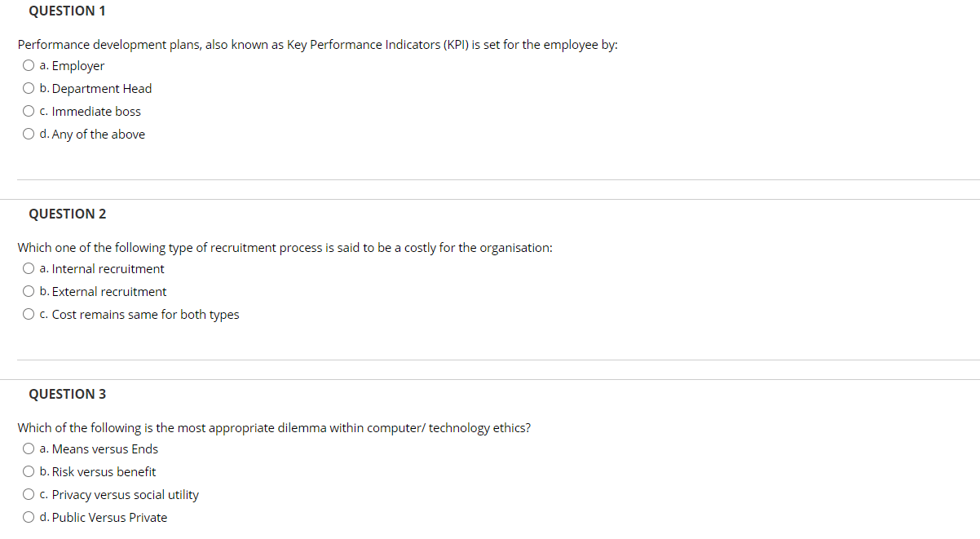Viewport: 980px width, 539px height.
Task: Select answer b. Department Head for Question 1
Action: click(x=28, y=87)
